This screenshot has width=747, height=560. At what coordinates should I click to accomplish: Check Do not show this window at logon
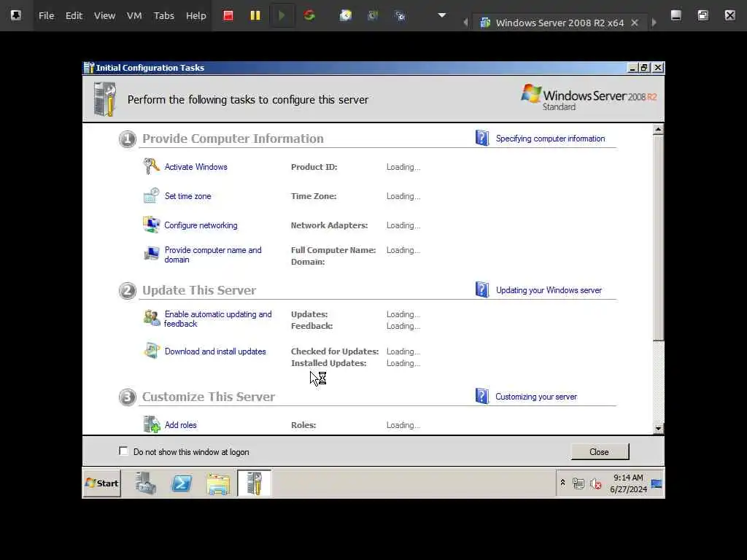coord(123,451)
